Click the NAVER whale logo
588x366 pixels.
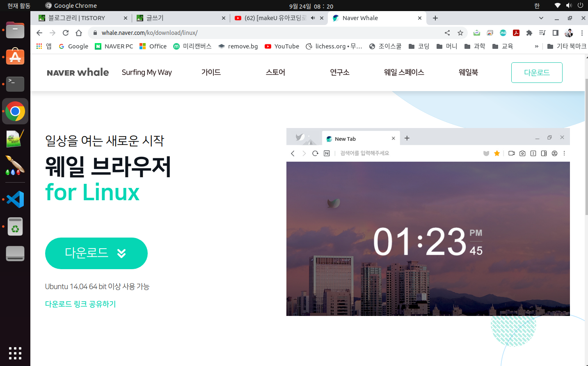tap(78, 73)
